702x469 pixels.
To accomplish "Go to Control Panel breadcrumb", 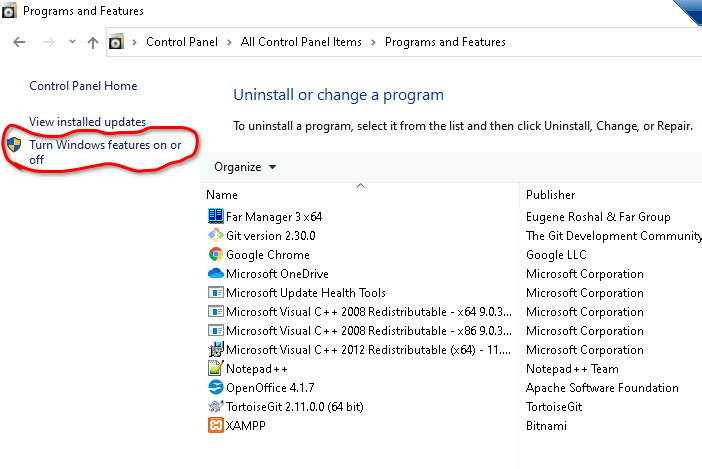I will pyautogui.click(x=182, y=42).
